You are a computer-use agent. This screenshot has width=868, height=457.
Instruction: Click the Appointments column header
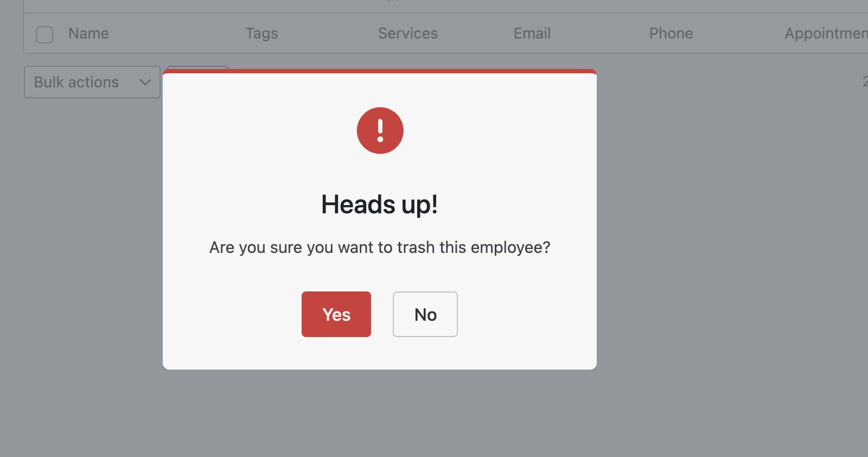pos(825,33)
